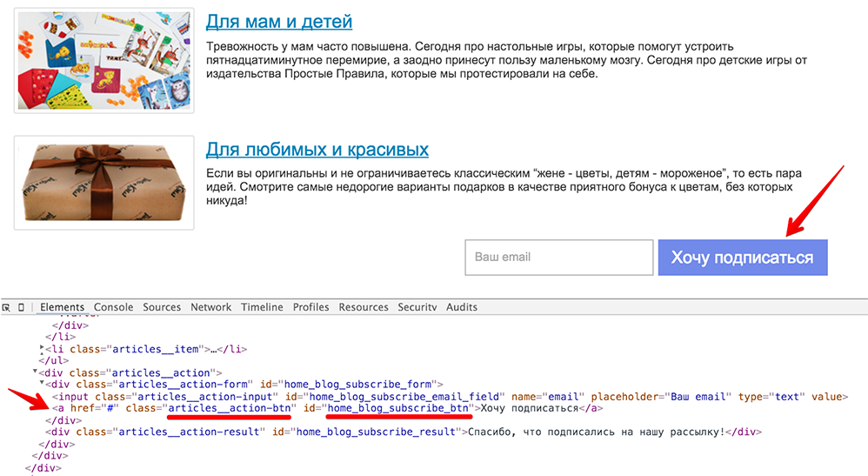Expand the collapsed li articles__item node
This screenshot has width=868, height=476.
[42, 349]
